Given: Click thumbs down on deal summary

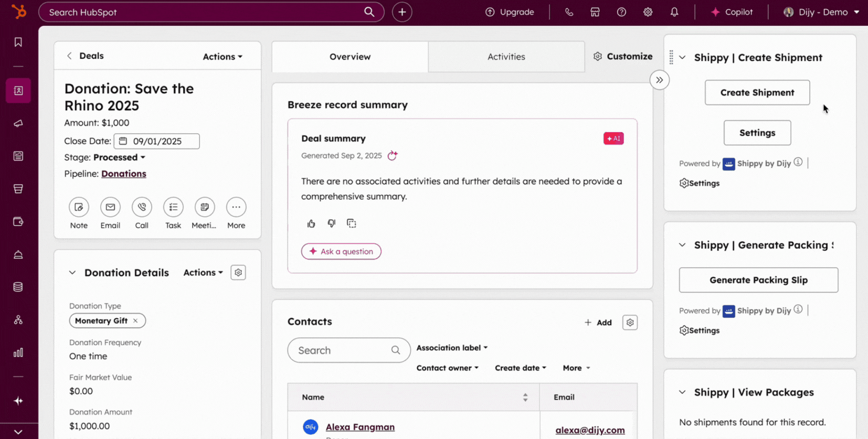Looking at the screenshot, I should [x=331, y=223].
